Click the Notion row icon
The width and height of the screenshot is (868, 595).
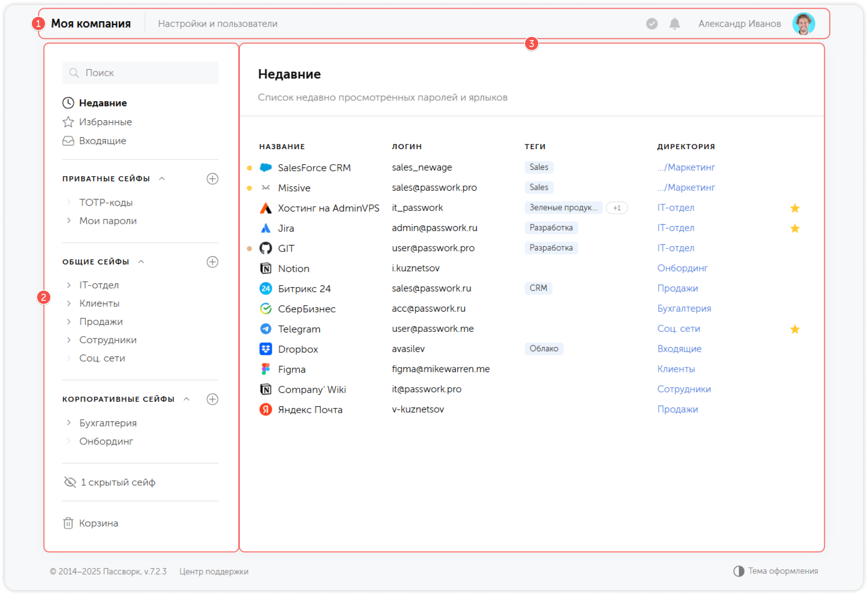tap(266, 268)
